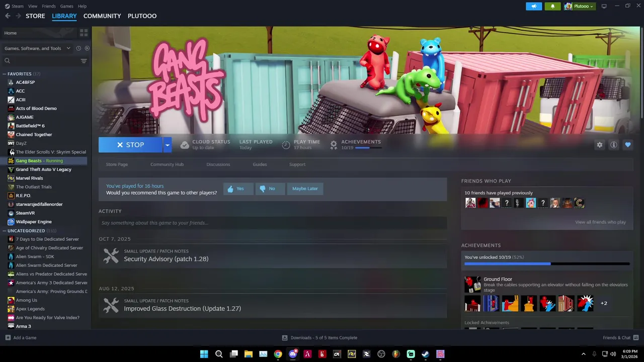Click the Maybe Later button
644x362 pixels.
coord(305,189)
